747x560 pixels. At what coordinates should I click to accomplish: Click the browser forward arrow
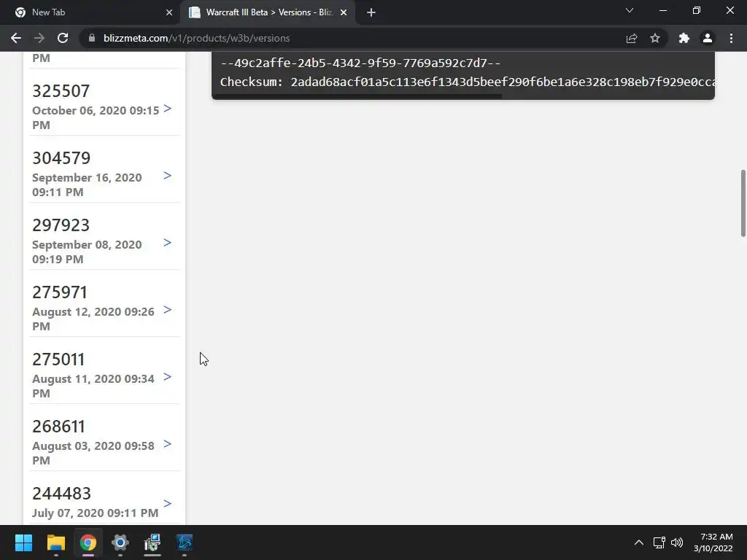point(39,38)
